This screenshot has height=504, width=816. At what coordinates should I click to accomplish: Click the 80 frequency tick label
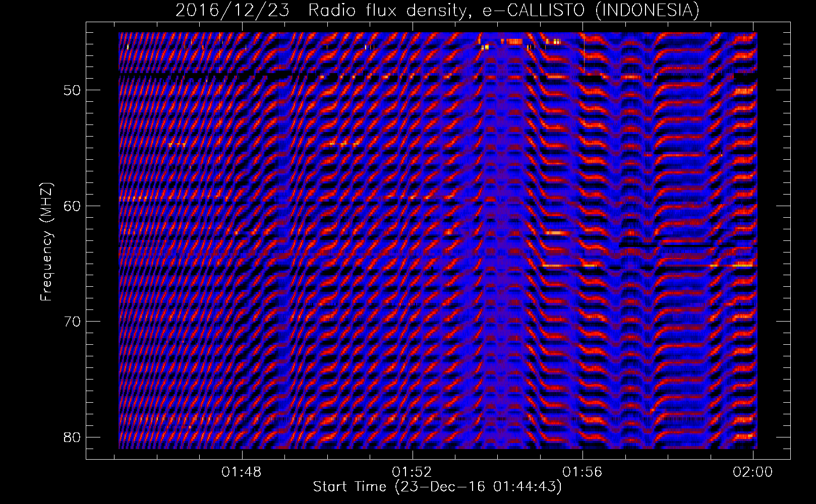coord(73,436)
